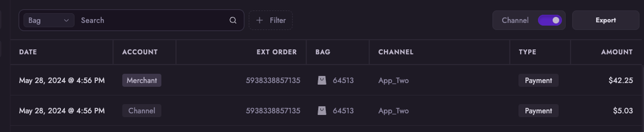
Task: Click the Merchant account badge
Action: click(142, 80)
